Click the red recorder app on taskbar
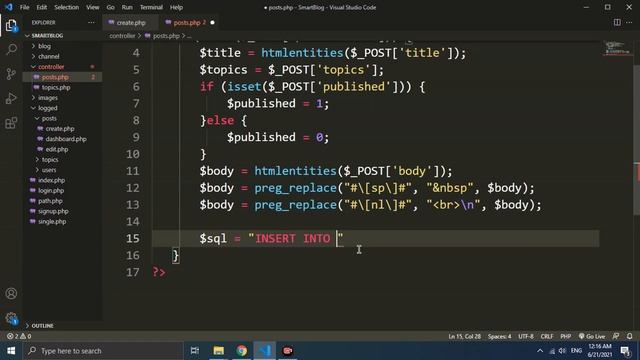 [287, 351]
